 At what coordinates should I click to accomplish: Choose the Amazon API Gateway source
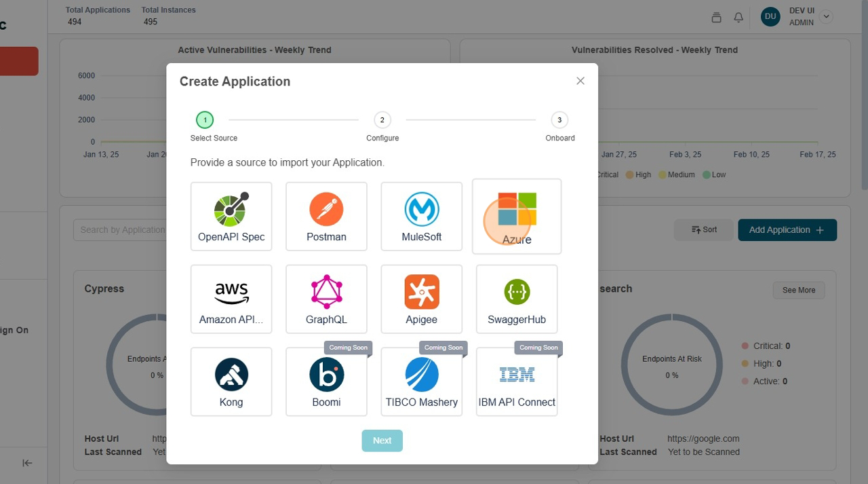[x=231, y=299]
